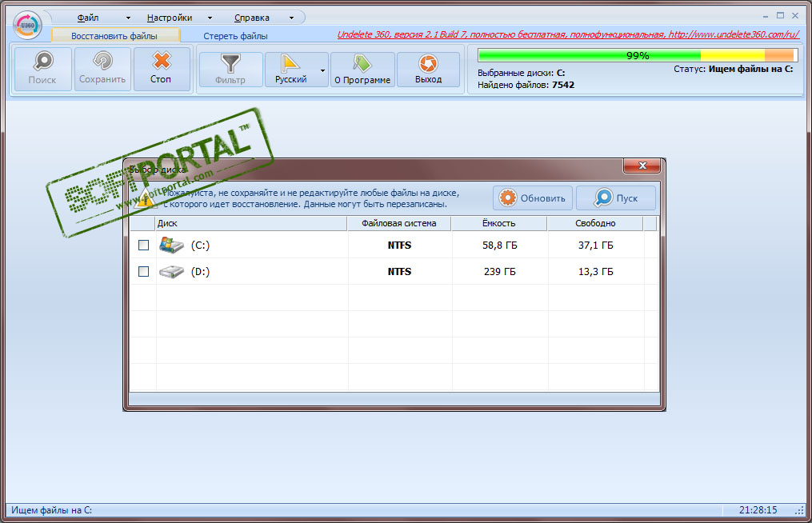
Task: Switch to the Восстановить файлы tab
Action: [114, 36]
